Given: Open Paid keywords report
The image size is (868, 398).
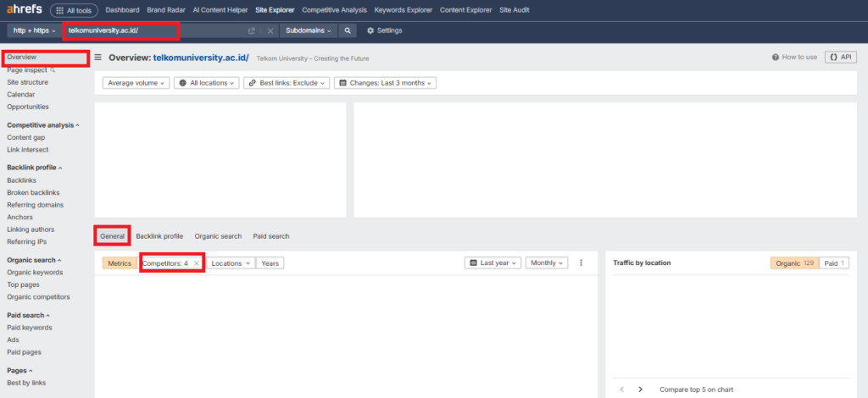Looking at the screenshot, I should click(x=30, y=328).
